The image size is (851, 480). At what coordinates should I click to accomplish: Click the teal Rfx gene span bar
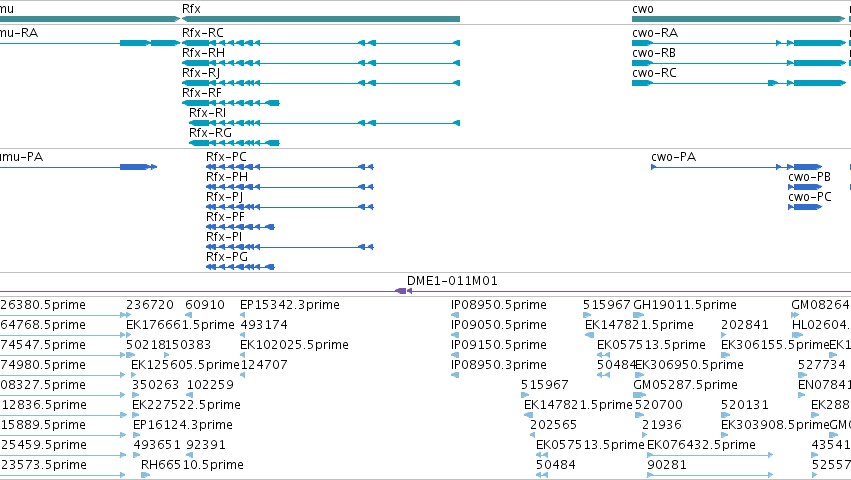tap(321, 19)
